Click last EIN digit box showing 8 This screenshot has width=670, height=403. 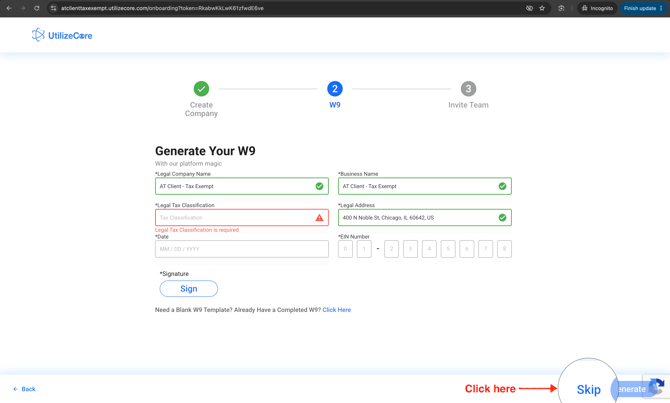pyautogui.click(x=504, y=249)
